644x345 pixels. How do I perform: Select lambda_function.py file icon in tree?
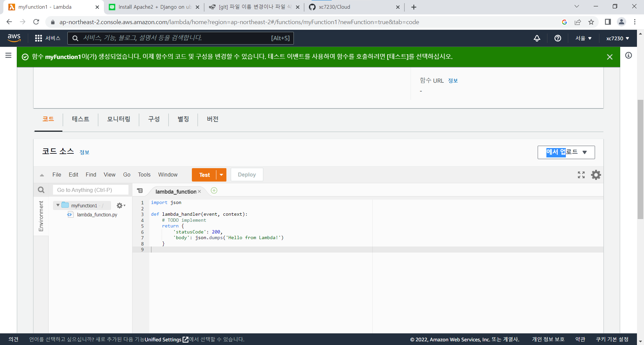70,214
